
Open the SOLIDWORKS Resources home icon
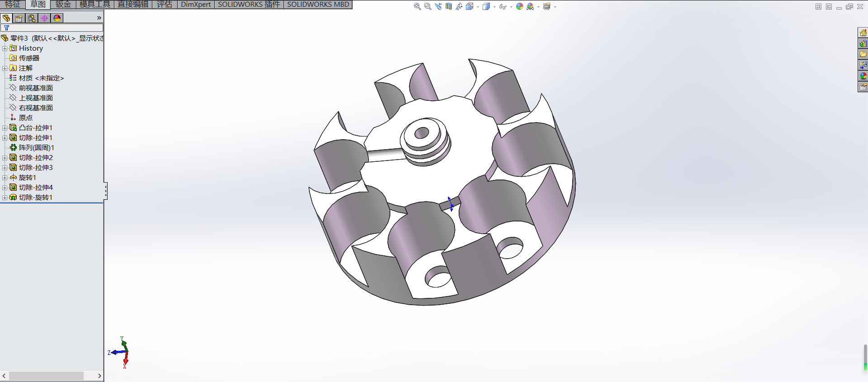pos(863,33)
